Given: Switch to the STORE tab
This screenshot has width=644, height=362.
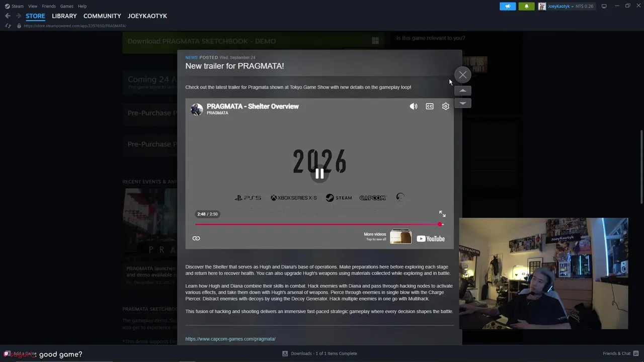Looking at the screenshot, I should coord(35,16).
